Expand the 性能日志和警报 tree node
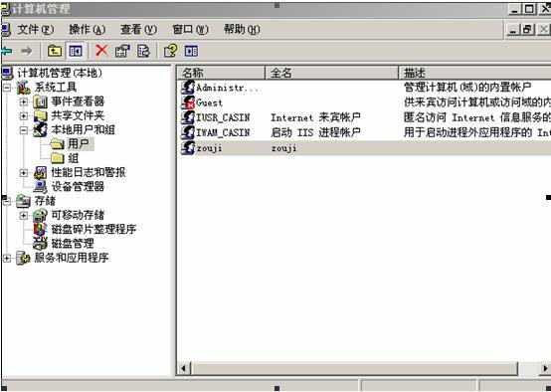The height and width of the screenshot is (392, 551). (24, 173)
